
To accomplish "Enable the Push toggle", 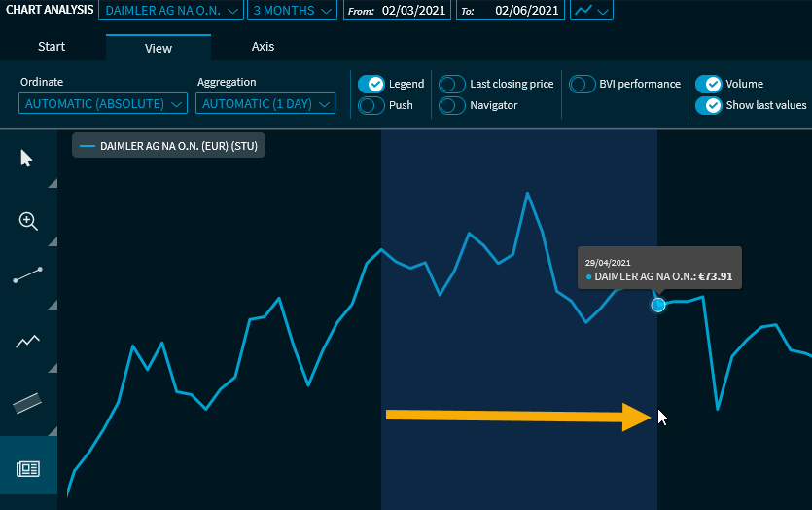I will click(371, 105).
